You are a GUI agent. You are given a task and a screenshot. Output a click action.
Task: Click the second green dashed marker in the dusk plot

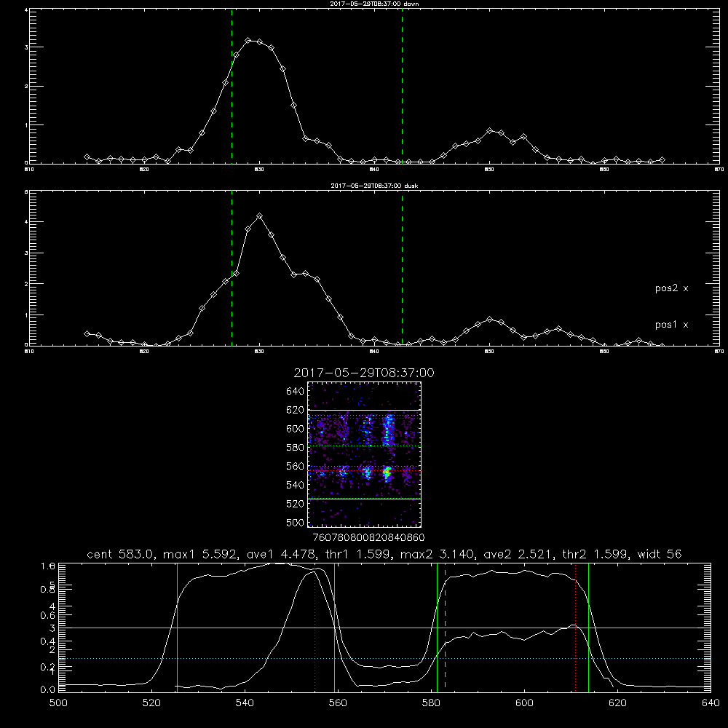click(x=402, y=269)
